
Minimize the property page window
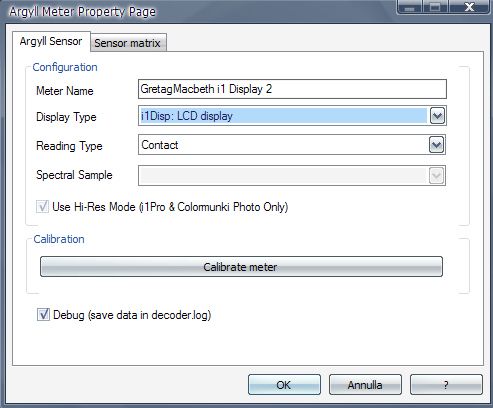(410, 7)
